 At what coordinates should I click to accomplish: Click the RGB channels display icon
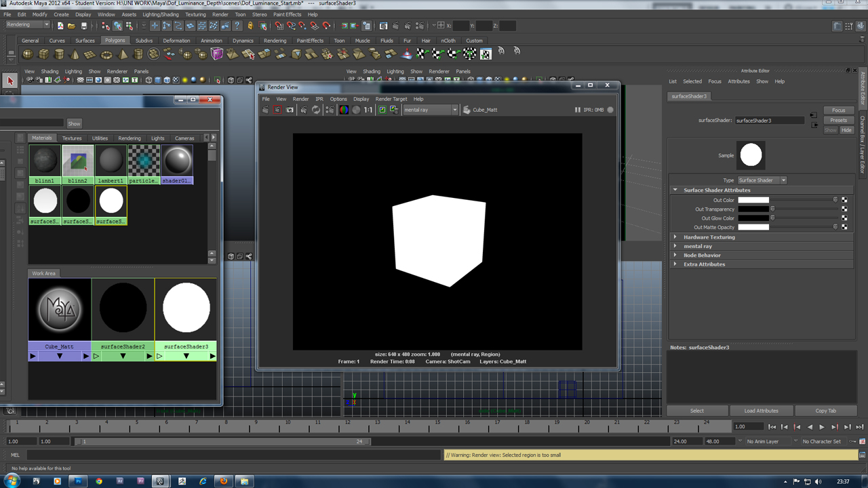tap(342, 110)
